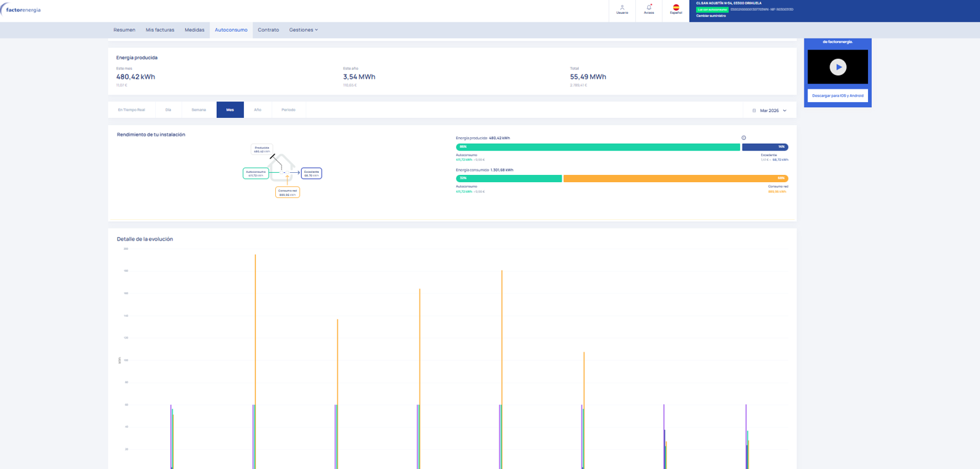
Task: Open the Avisos notification bell
Action: tap(648, 9)
